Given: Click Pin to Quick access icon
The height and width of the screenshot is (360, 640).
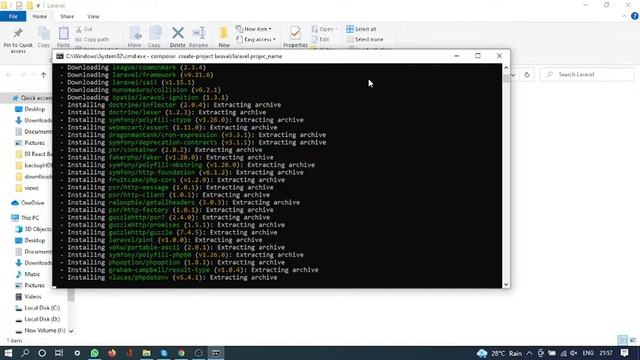Looking at the screenshot, I should pos(18,33).
